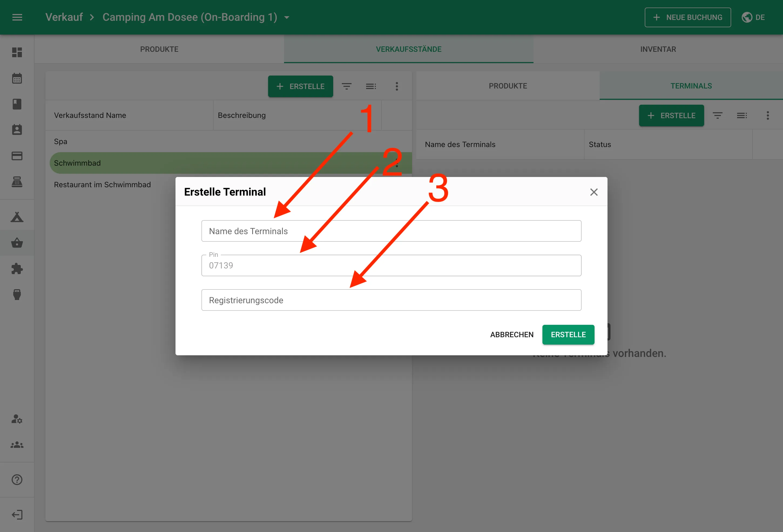This screenshot has height=532, width=783.
Task: Open the shopping basket sales icon
Action: coord(17,243)
